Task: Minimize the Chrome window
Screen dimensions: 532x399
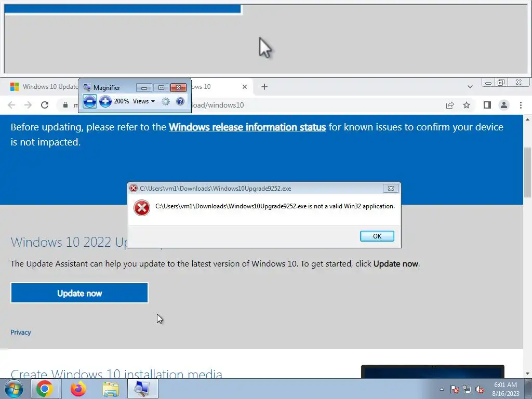Action: 488,83
